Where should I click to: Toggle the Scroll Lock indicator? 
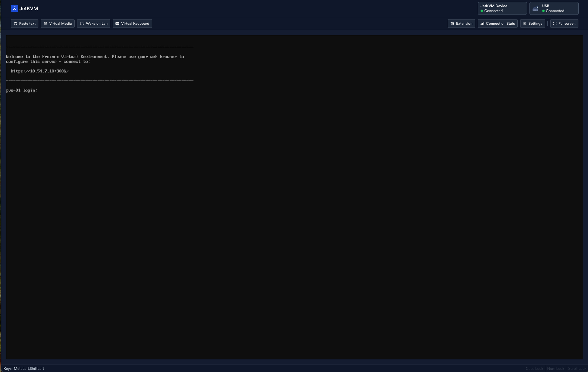tap(577, 369)
